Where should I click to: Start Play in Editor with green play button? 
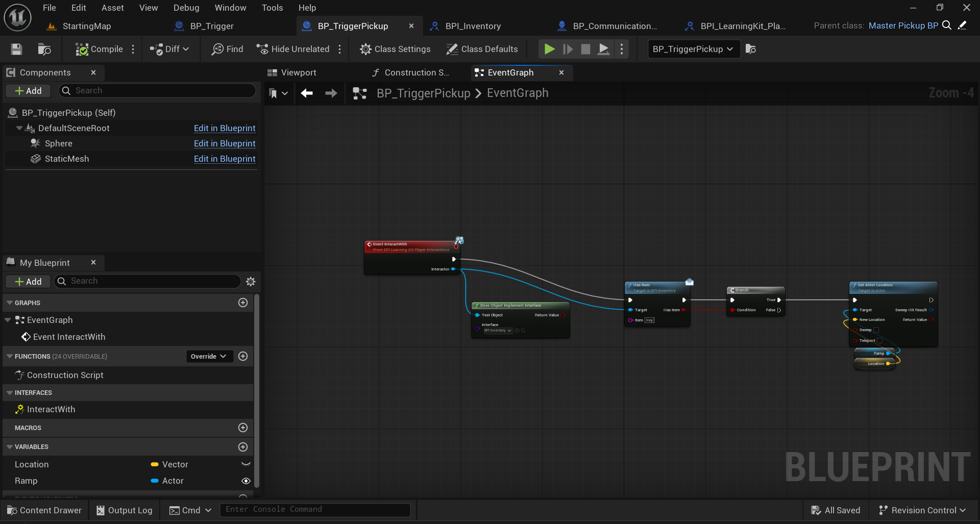(549, 49)
